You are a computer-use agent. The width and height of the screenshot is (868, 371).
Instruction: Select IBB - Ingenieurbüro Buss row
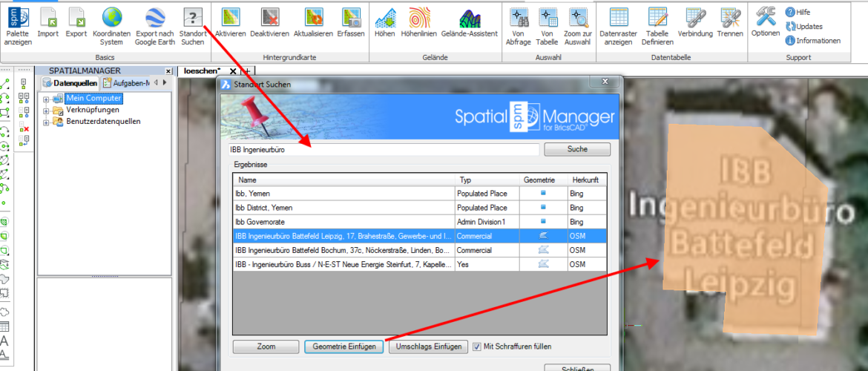[420, 264]
